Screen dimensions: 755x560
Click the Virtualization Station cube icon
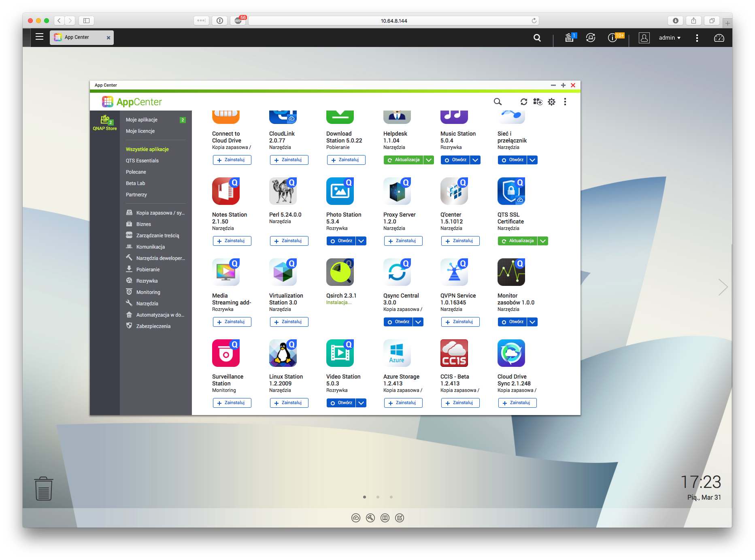click(x=283, y=272)
